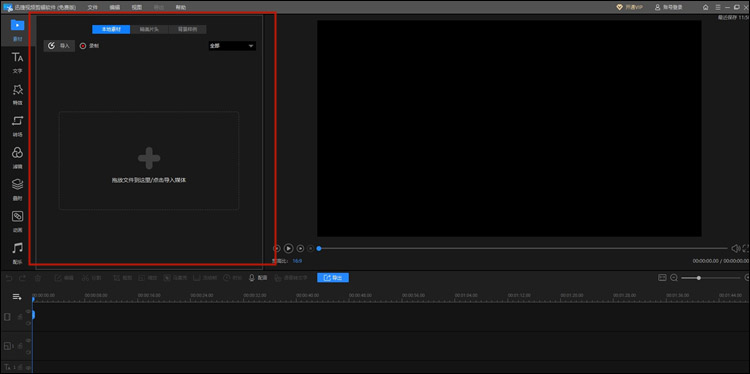Click the blue 导出 export button
The height and width of the screenshot is (374, 750).
tap(333, 277)
